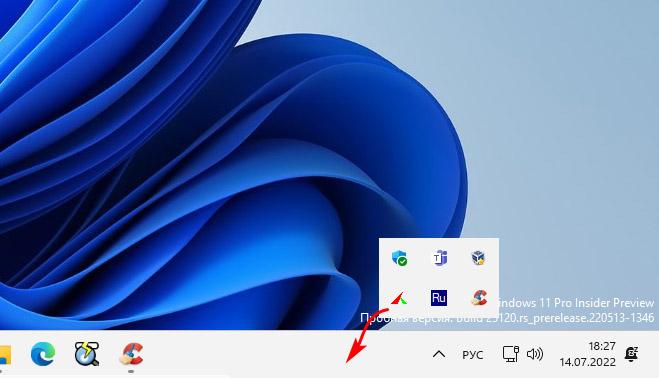This screenshot has width=659, height=378.
Task: Launch Microsoft Edge from taskbar
Action: point(43,353)
